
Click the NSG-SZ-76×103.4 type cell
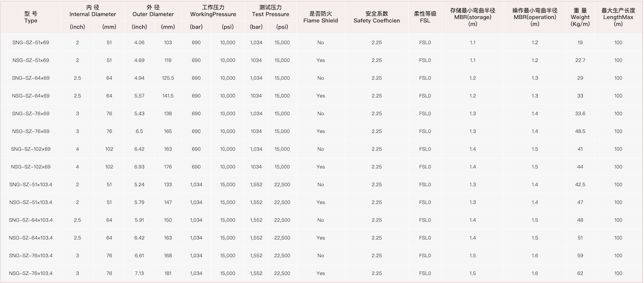coord(31,273)
